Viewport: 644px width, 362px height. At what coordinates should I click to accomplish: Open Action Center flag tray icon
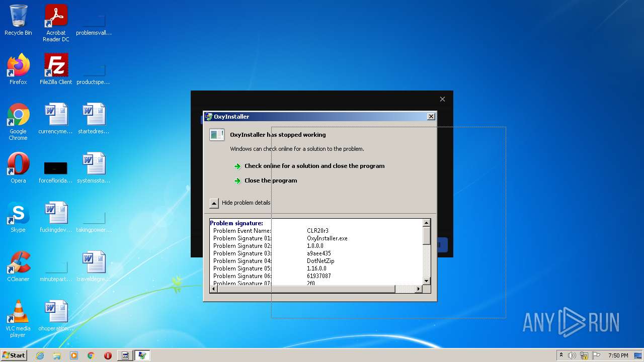[x=596, y=355]
